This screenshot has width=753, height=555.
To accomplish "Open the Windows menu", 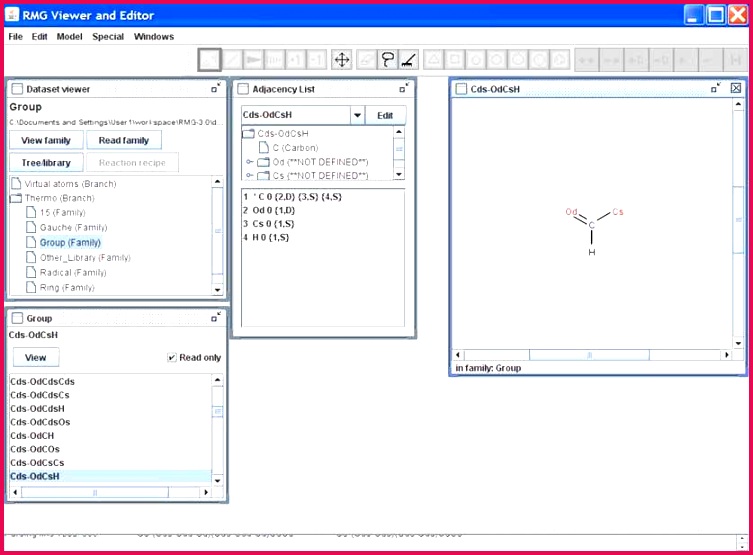I will 154,36.
